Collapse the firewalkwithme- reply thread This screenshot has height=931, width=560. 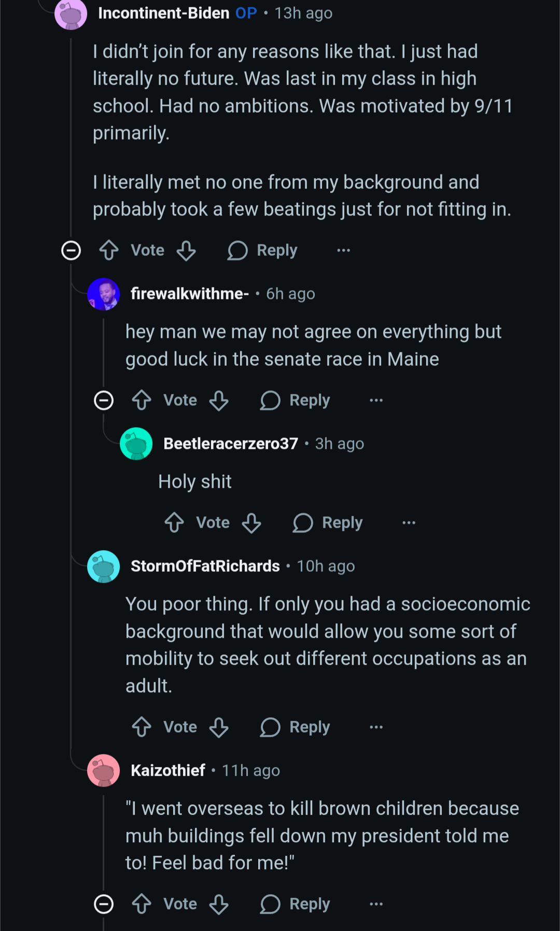pos(104,400)
